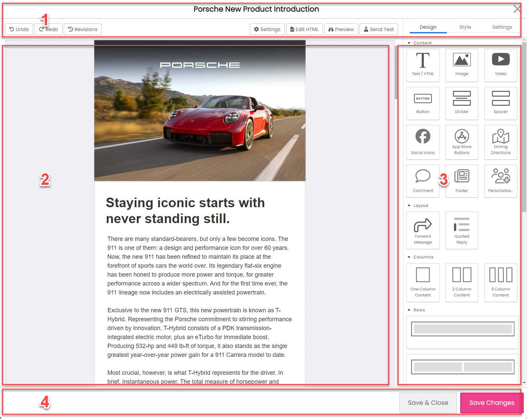The width and height of the screenshot is (527, 420).
Task: Choose the Button content block
Action: coord(423,103)
